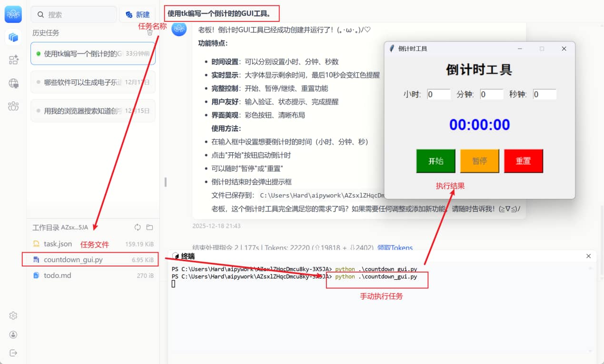Click the 00:00:00 timer display
Viewport: 604px width, 364px height.
(480, 125)
